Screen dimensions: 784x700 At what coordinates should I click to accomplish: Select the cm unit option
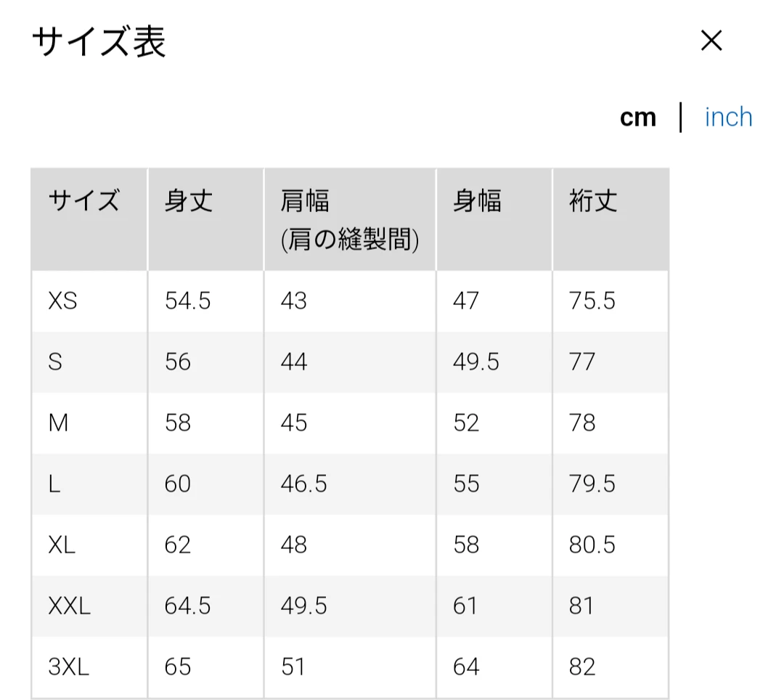637,118
